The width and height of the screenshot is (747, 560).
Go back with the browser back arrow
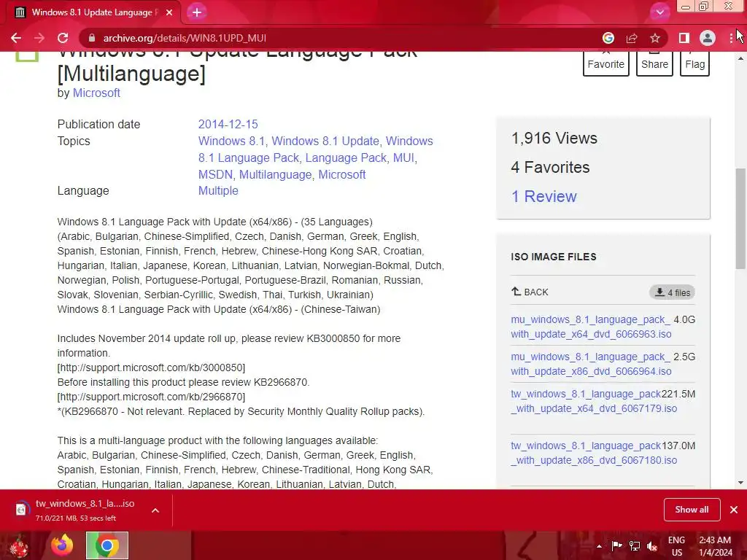(x=16, y=38)
